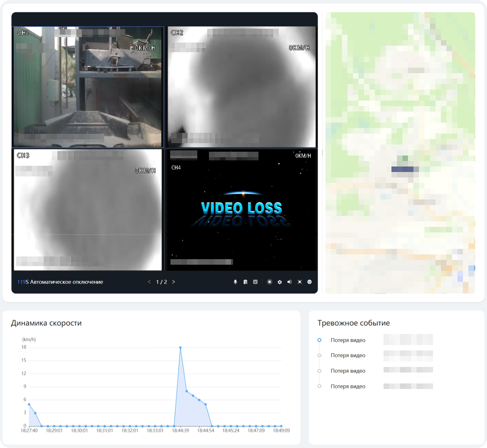Go to previous camera page arrow
The image size is (487, 448).
[149, 282]
